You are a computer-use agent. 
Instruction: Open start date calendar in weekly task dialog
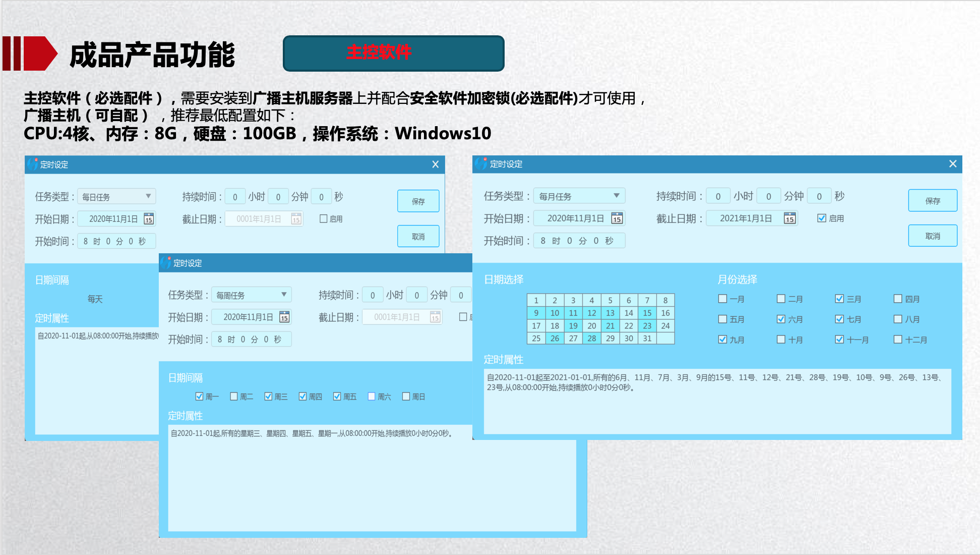click(x=284, y=317)
